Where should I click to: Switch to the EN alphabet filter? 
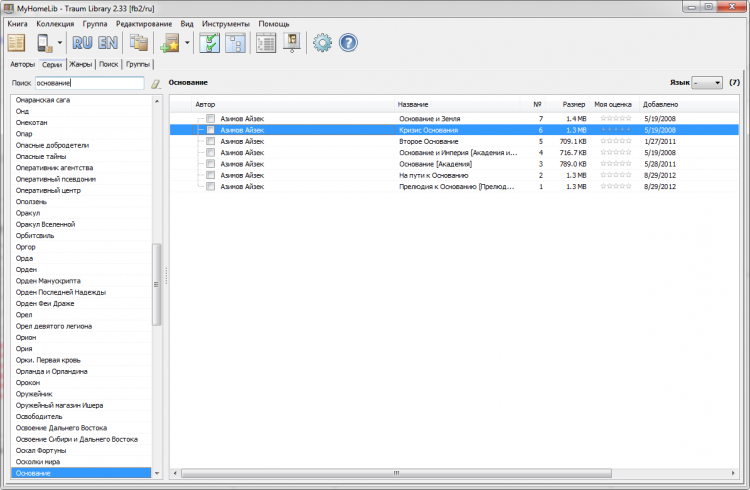click(x=108, y=43)
